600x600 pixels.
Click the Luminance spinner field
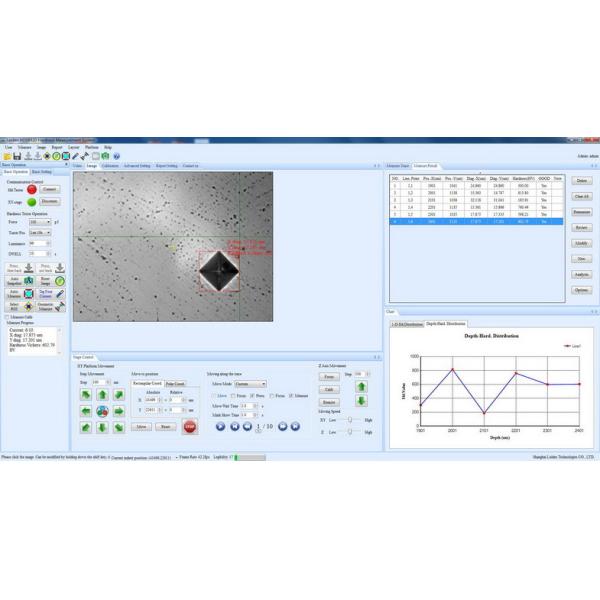(40, 243)
